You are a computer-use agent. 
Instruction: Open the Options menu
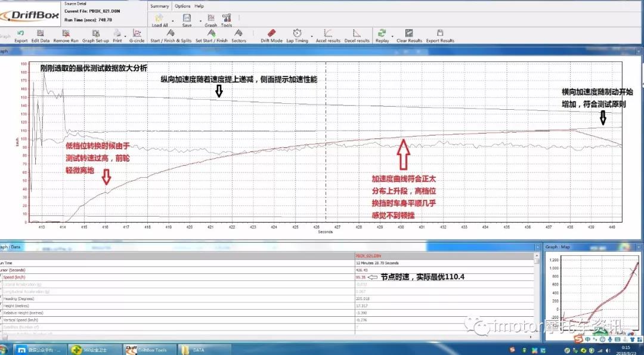point(181,5)
